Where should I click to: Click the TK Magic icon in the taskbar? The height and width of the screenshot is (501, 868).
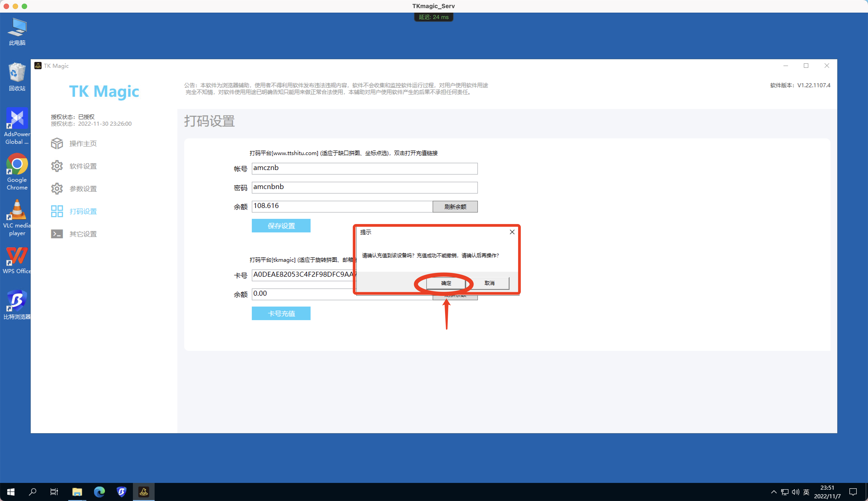(x=144, y=491)
